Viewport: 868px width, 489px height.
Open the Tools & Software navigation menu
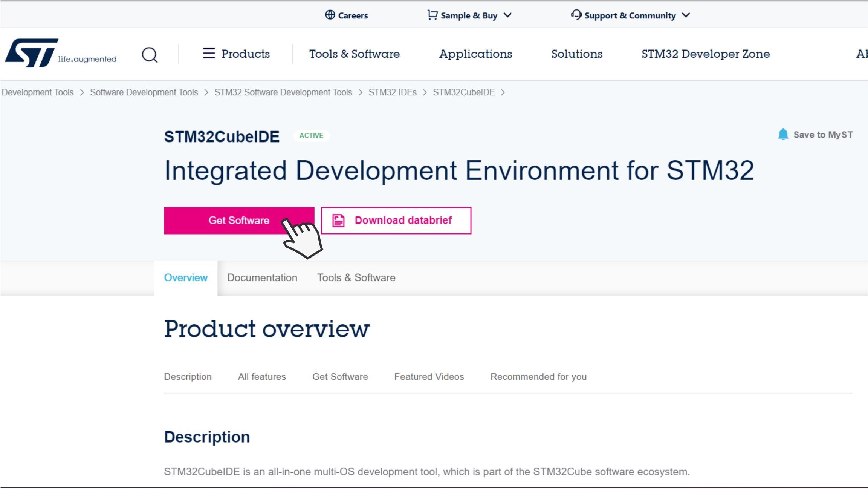tap(354, 54)
